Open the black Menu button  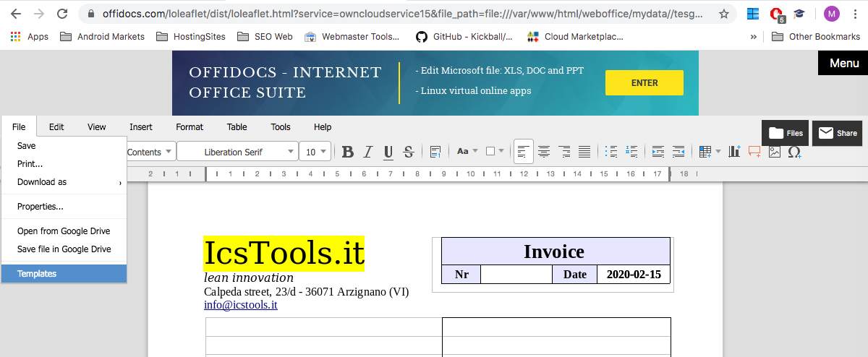pos(843,63)
